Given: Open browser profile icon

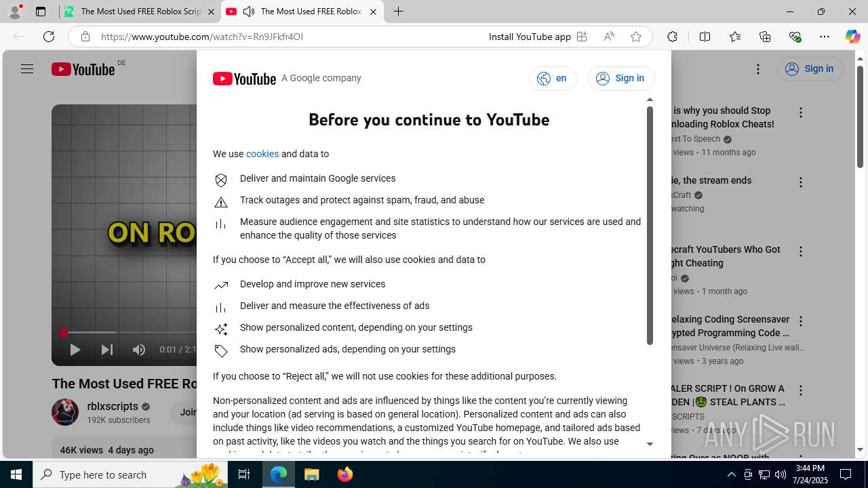Looking at the screenshot, I should (x=15, y=12).
